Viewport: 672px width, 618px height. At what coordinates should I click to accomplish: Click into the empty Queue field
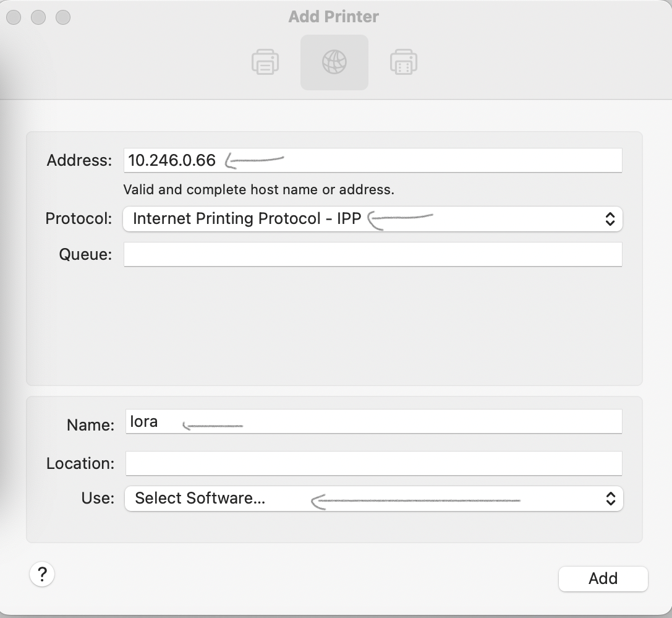(372, 254)
